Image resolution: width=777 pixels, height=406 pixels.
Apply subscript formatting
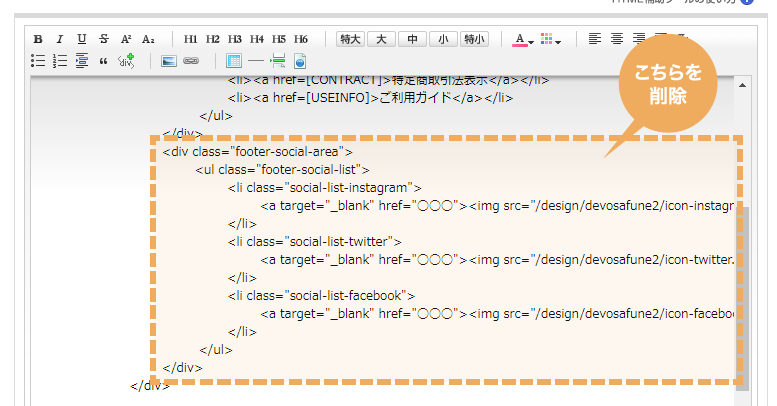pyautogui.click(x=148, y=39)
